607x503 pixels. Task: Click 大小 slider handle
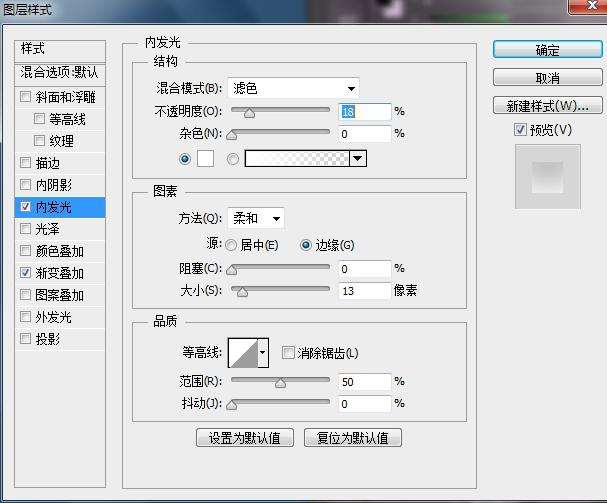point(242,292)
